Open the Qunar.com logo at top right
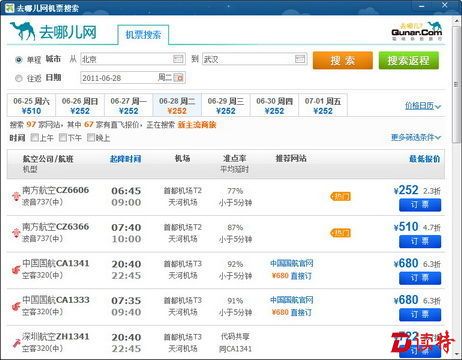This screenshot has height=360, width=462. coord(417,31)
